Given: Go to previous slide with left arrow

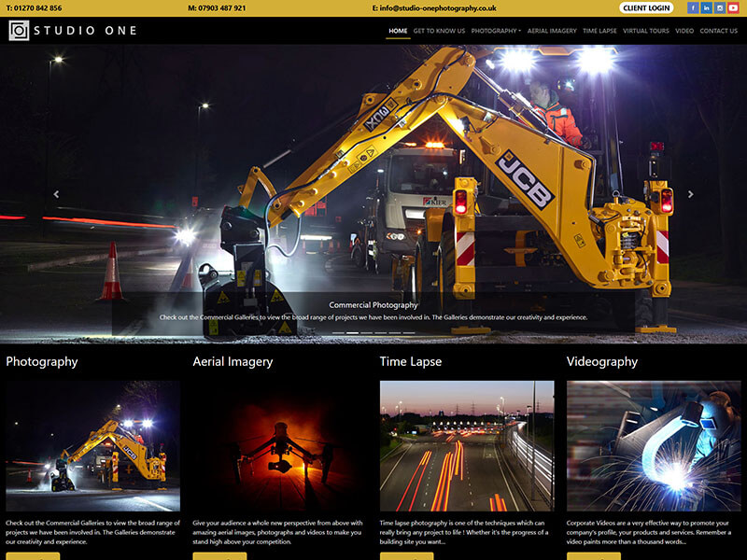Looking at the screenshot, I should (56, 194).
